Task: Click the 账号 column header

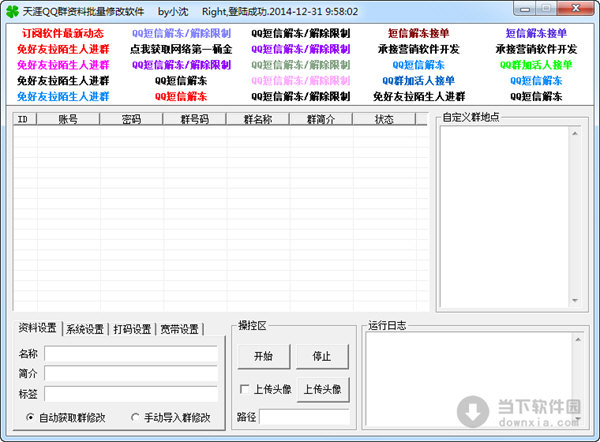Action: tap(68, 119)
